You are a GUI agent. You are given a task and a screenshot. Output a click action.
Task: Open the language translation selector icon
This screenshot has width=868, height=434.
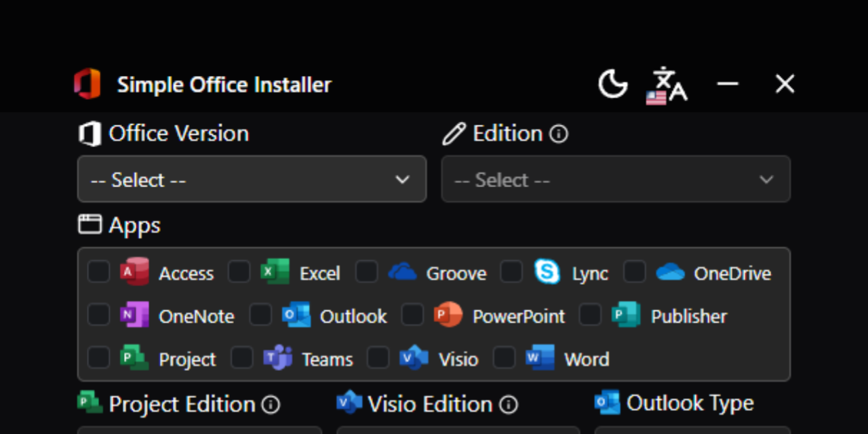(x=667, y=85)
